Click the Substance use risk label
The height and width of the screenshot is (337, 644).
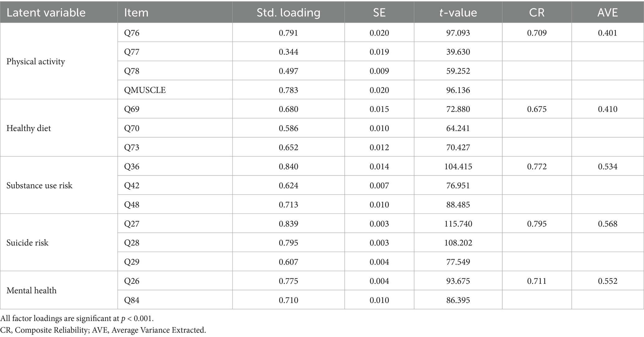click(40, 185)
